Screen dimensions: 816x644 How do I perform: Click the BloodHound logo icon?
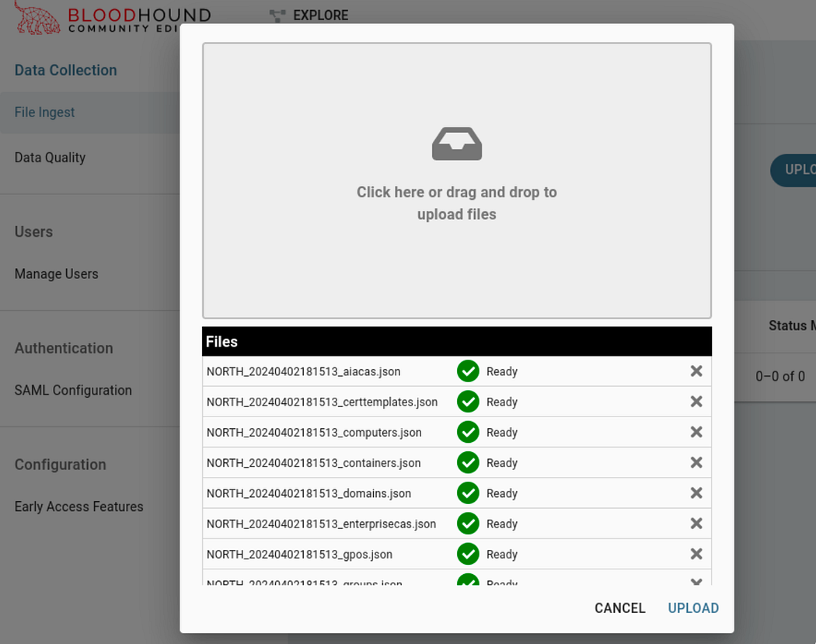37,18
